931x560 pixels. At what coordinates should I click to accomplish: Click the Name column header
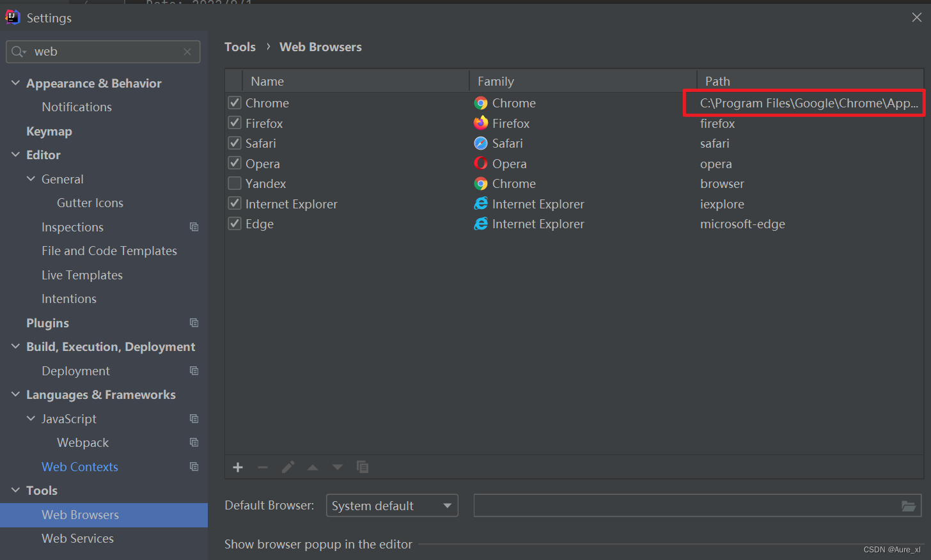356,81
